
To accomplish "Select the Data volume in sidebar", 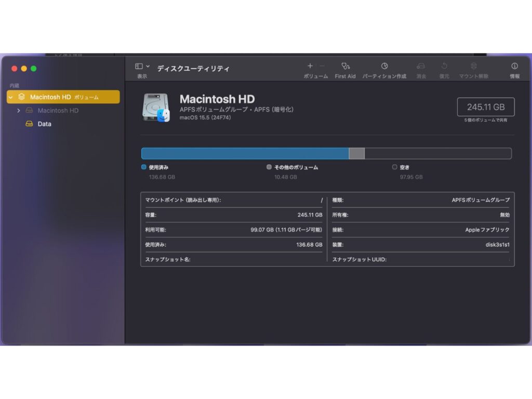I will (45, 124).
